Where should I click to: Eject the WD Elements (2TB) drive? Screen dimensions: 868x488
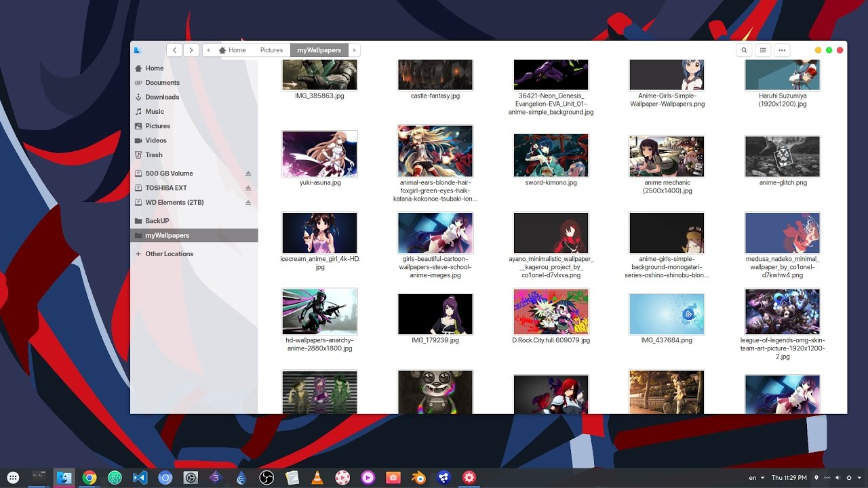[248, 202]
